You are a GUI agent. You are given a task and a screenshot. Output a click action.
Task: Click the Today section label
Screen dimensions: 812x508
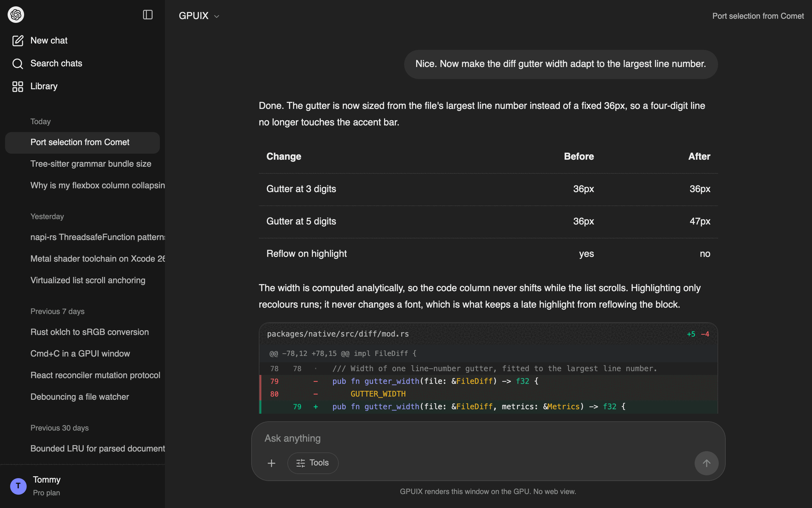pyautogui.click(x=40, y=122)
